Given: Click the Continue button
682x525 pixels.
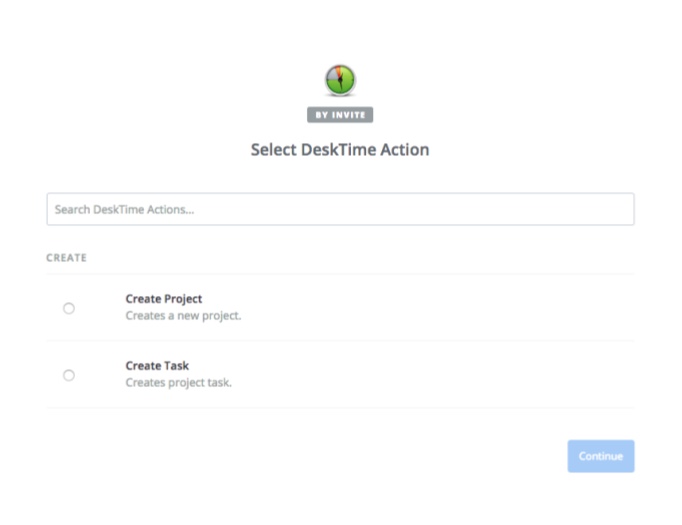Looking at the screenshot, I should 601,456.
